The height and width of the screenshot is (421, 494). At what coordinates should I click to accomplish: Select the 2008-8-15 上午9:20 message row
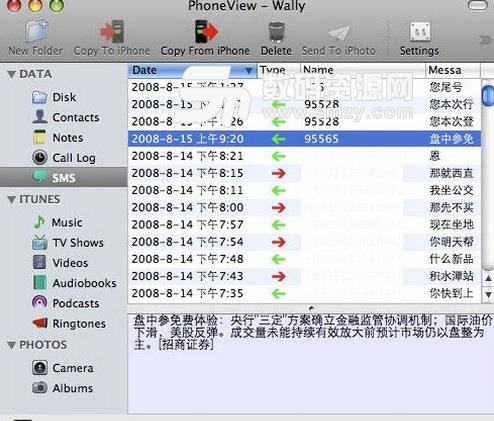coord(304,139)
